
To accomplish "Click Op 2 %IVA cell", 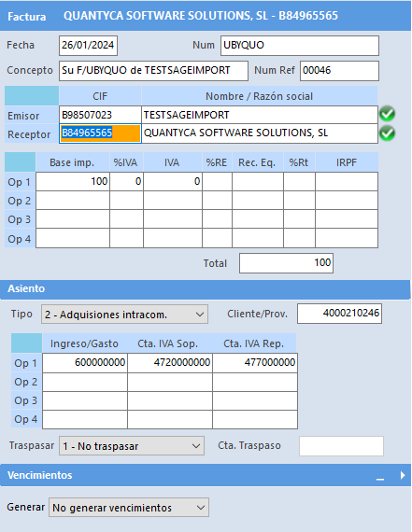I will (x=126, y=200).
